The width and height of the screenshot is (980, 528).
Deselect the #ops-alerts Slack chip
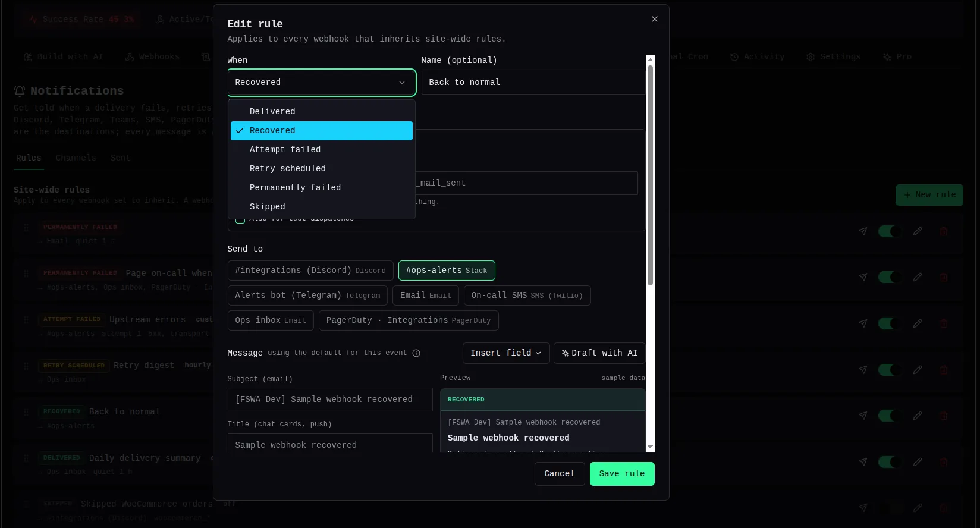447,271
